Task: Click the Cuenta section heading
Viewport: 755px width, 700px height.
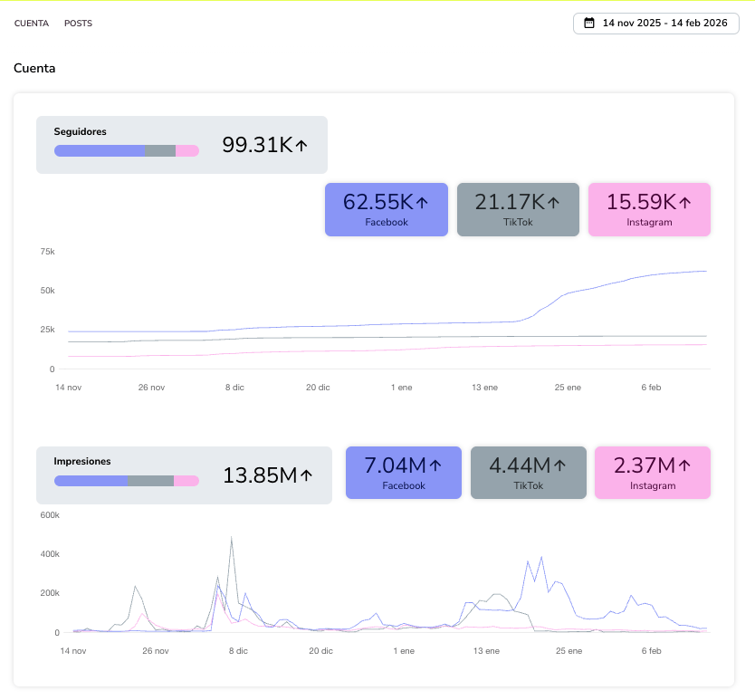Action: click(34, 68)
